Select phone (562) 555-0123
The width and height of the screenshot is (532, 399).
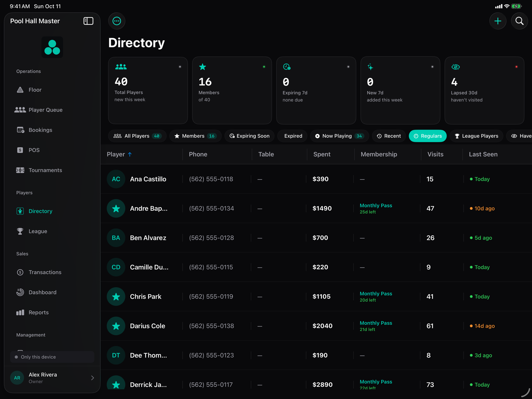pyautogui.click(x=211, y=355)
